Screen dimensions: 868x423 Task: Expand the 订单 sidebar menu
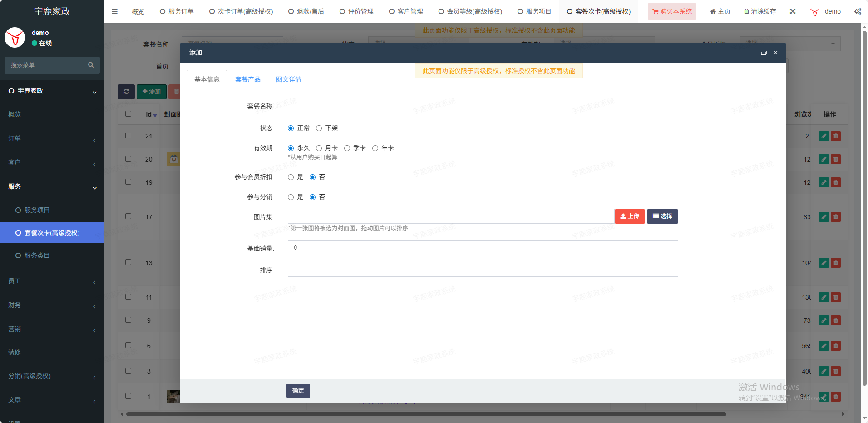[x=52, y=138]
